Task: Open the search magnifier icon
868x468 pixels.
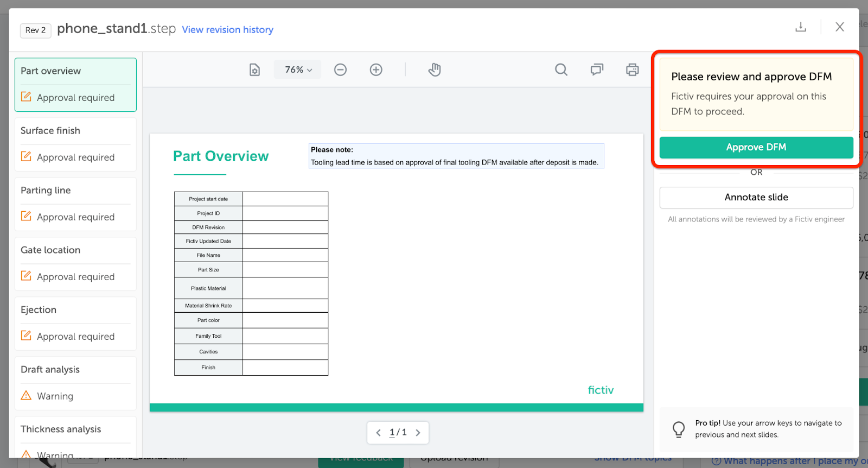Action: pos(561,69)
